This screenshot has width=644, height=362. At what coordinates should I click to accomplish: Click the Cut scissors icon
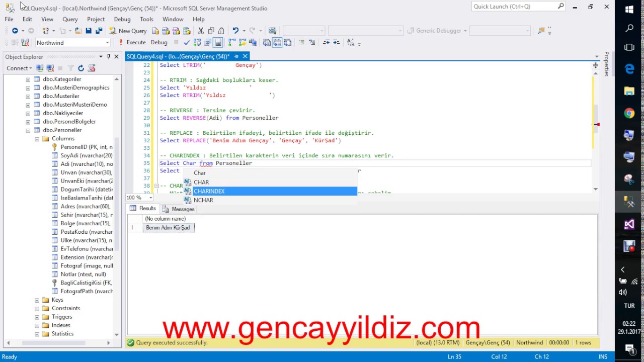[201, 31]
